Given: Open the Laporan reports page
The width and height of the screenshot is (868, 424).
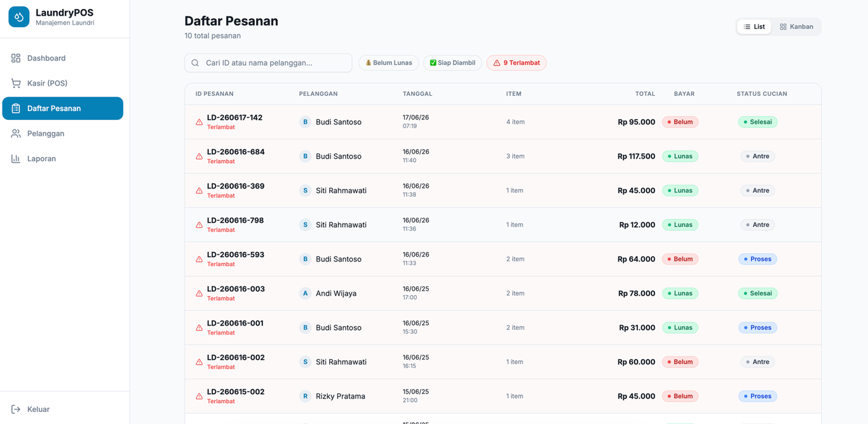Looking at the screenshot, I should click(62, 159).
